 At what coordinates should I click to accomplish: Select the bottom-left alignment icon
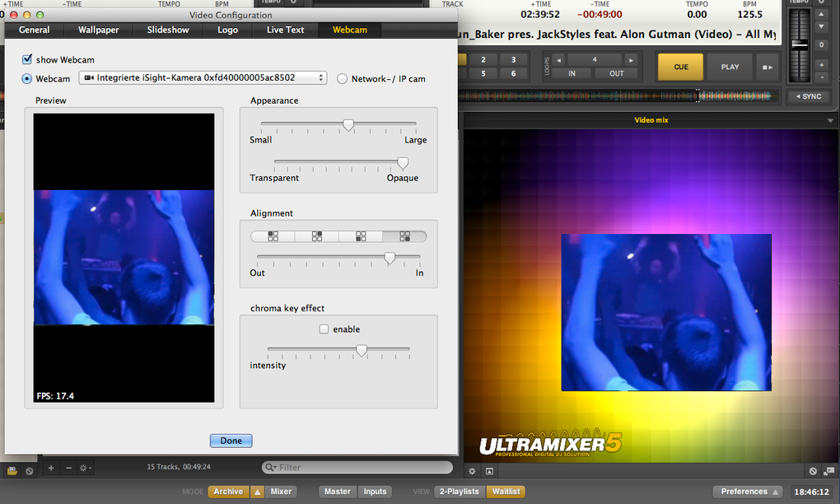pos(361,236)
